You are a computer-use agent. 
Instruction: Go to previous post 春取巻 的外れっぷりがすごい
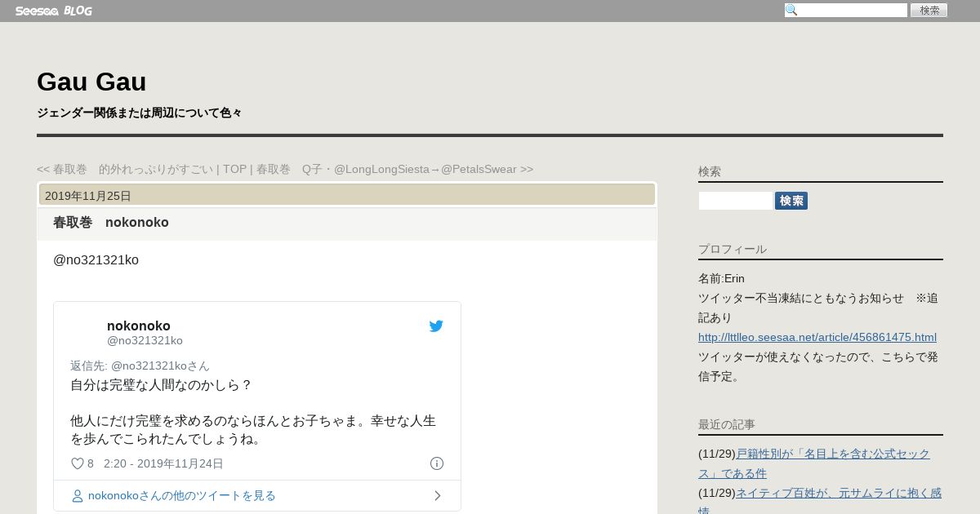click(125, 169)
